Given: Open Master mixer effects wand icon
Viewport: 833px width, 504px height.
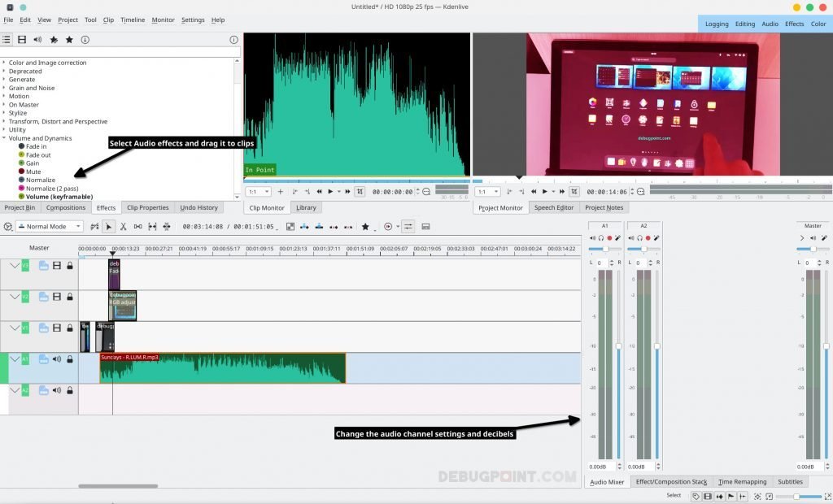Looking at the screenshot, I should 824,238.
